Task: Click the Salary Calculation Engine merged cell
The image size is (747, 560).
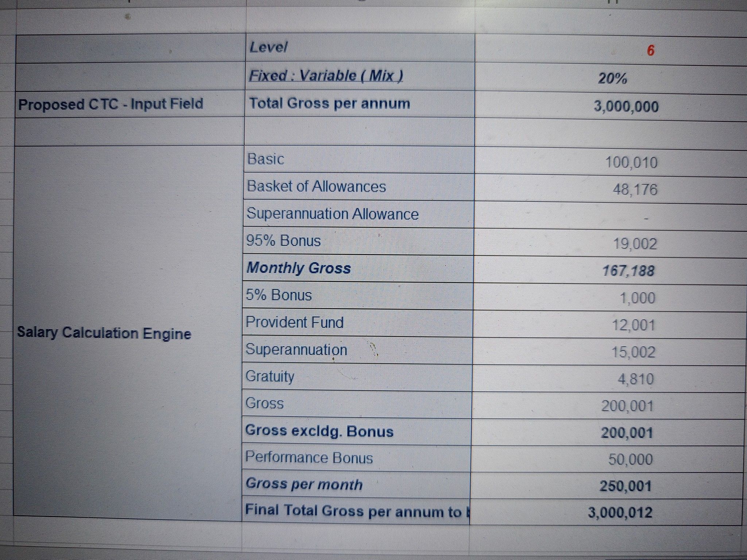Action: pos(104,332)
